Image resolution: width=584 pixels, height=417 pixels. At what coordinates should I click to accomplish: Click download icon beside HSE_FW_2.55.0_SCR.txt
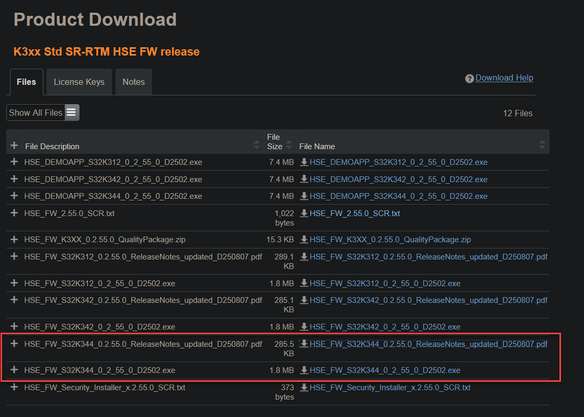point(304,213)
